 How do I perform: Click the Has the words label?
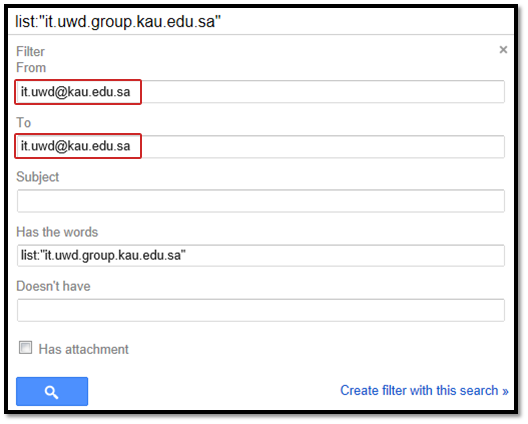pyautogui.click(x=57, y=232)
